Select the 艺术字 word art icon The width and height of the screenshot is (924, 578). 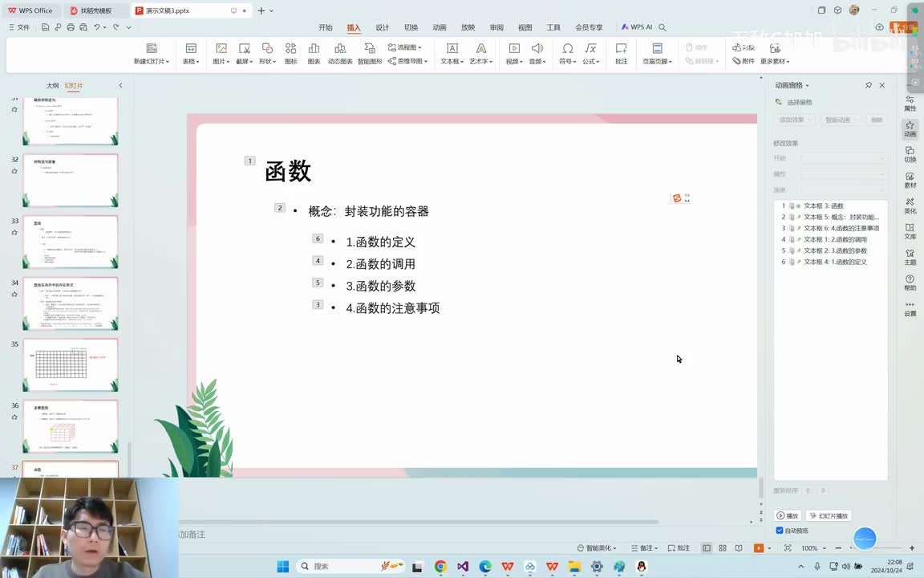click(481, 48)
